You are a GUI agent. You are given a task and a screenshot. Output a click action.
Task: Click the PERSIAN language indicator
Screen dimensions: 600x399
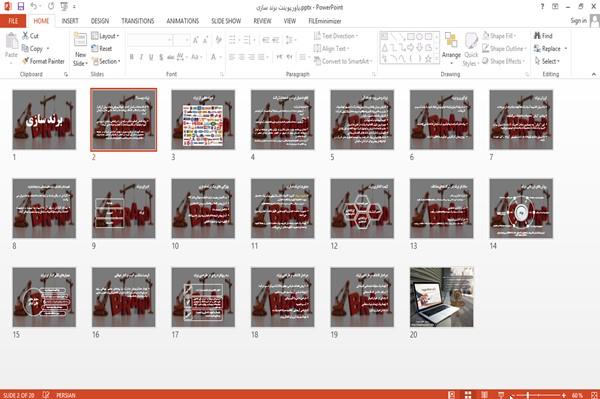coord(66,395)
